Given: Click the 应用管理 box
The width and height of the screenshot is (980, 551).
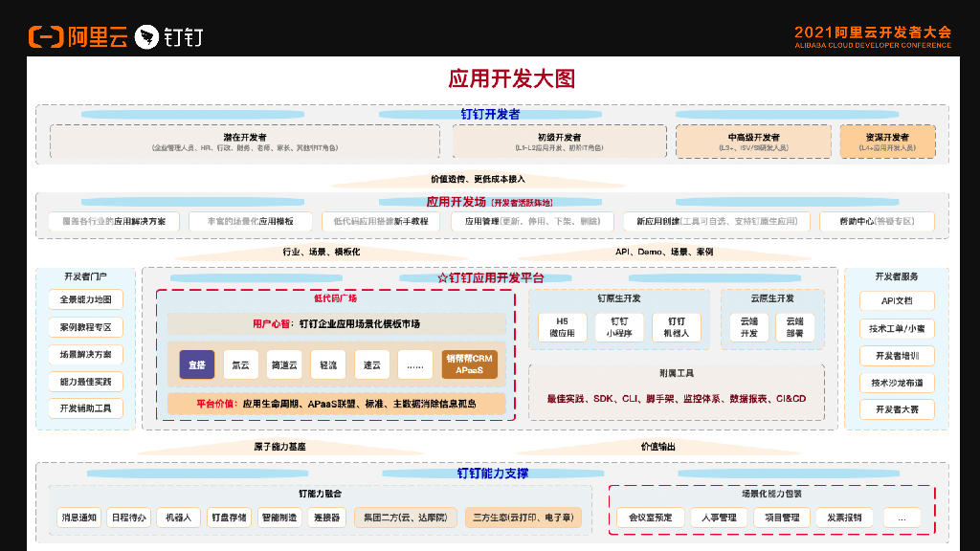Looking at the screenshot, I should pyautogui.click(x=532, y=221).
